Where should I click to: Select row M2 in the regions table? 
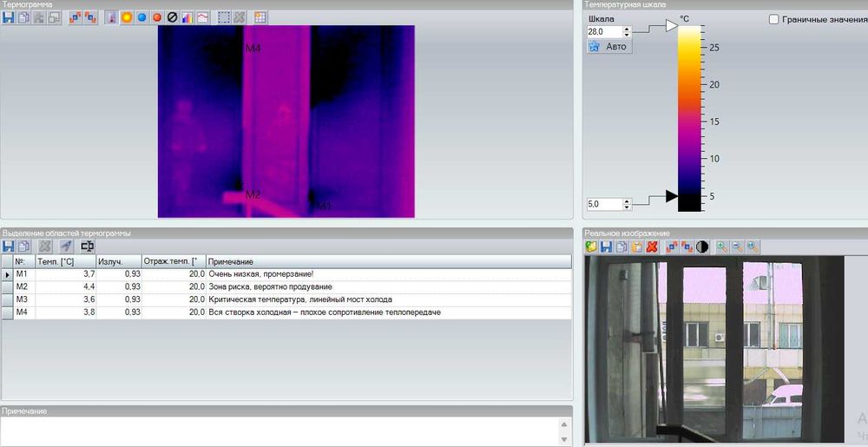[x=286, y=286]
